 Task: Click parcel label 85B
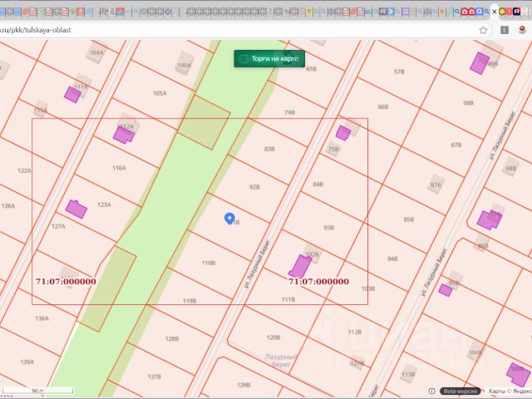point(409,219)
